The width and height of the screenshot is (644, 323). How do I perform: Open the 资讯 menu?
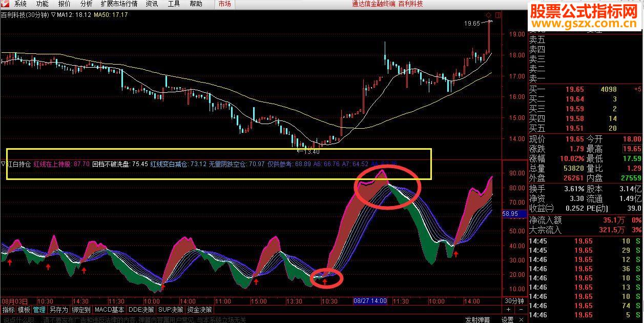152,4
